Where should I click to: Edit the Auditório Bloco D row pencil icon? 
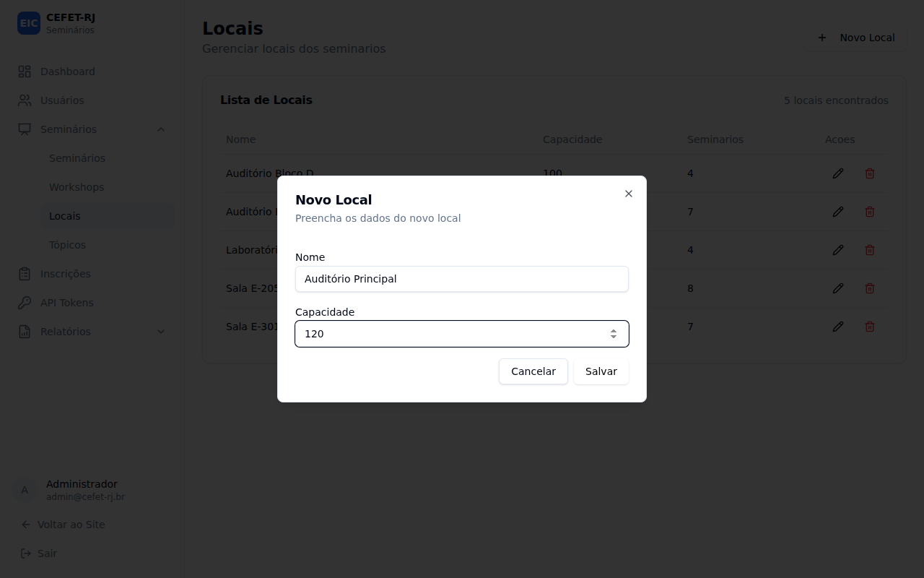coord(838,173)
